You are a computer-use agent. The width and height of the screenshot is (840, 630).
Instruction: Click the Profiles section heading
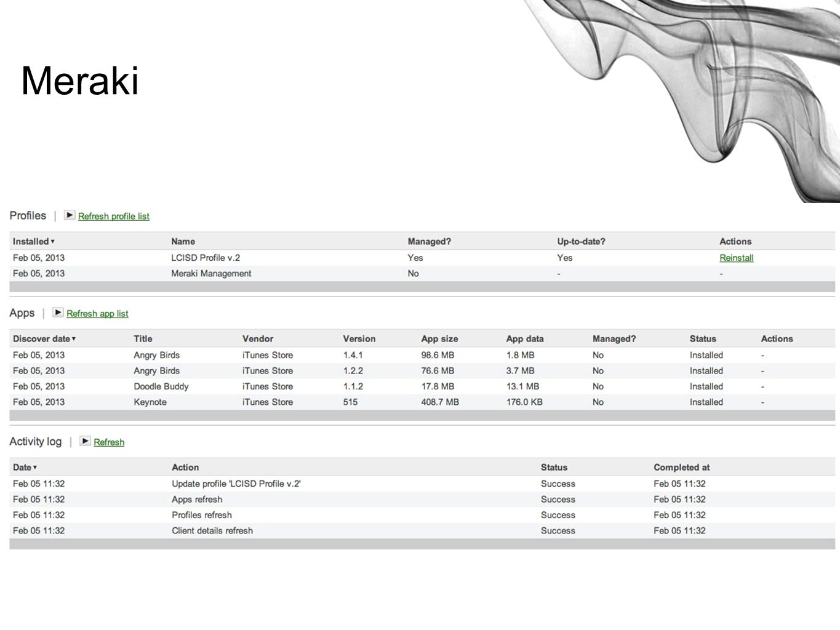click(28, 215)
